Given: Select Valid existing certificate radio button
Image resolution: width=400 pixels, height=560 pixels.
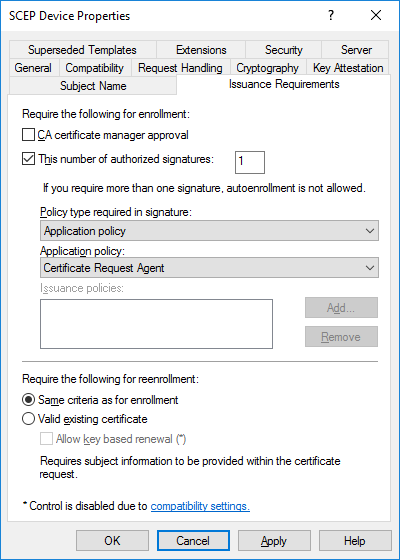Looking at the screenshot, I should pyautogui.click(x=29, y=419).
